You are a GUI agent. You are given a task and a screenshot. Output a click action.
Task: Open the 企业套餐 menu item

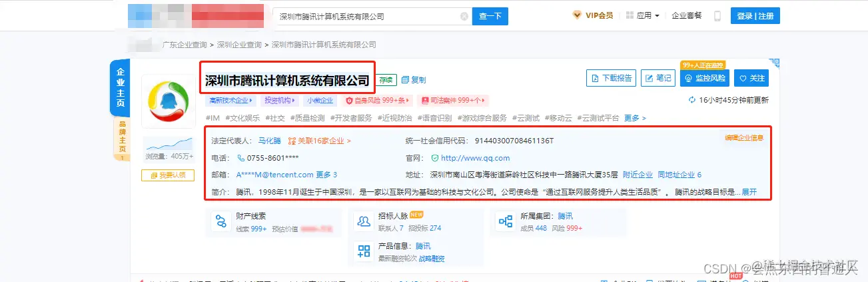686,15
